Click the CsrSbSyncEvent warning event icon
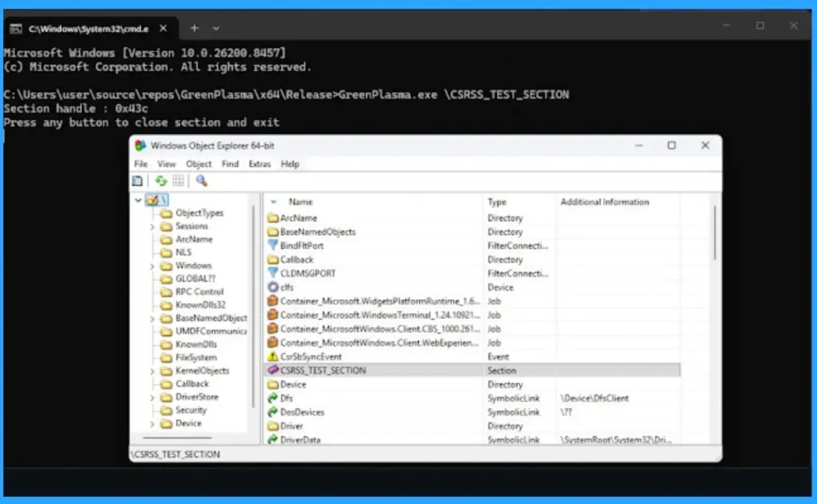This screenshot has height=504, width=817. pos(273,356)
